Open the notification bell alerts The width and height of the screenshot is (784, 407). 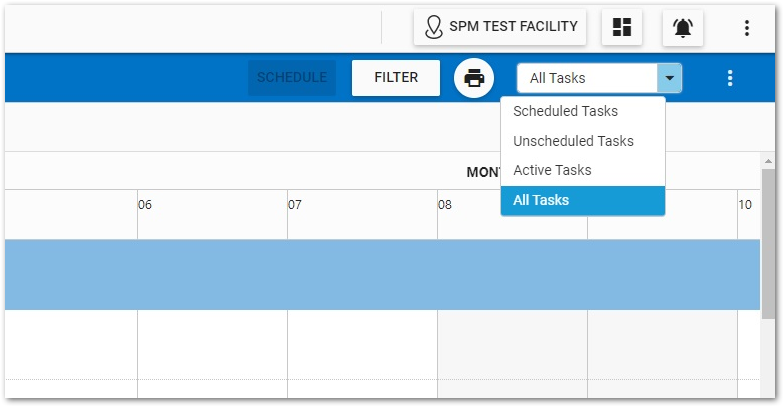pyautogui.click(x=683, y=27)
